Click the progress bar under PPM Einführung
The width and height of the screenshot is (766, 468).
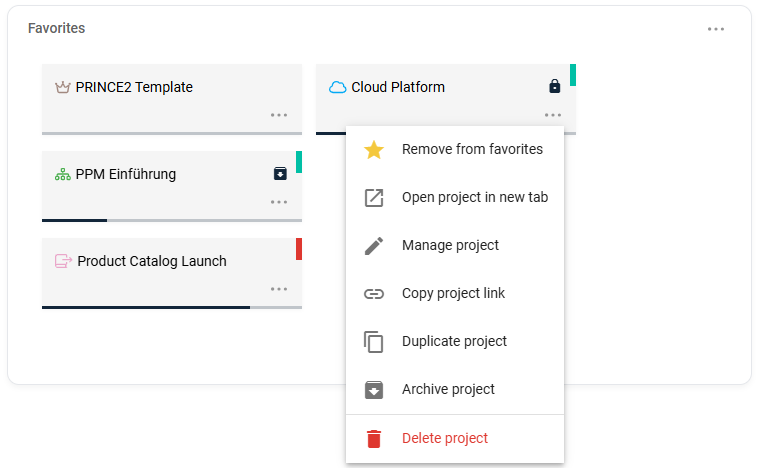pyautogui.click(x=171, y=220)
